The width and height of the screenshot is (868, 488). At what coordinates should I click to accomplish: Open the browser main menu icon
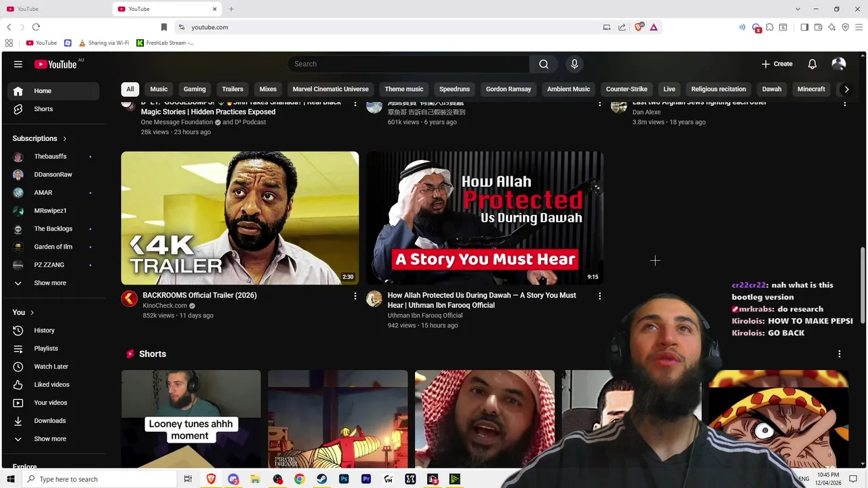click(x=859, y=27)
